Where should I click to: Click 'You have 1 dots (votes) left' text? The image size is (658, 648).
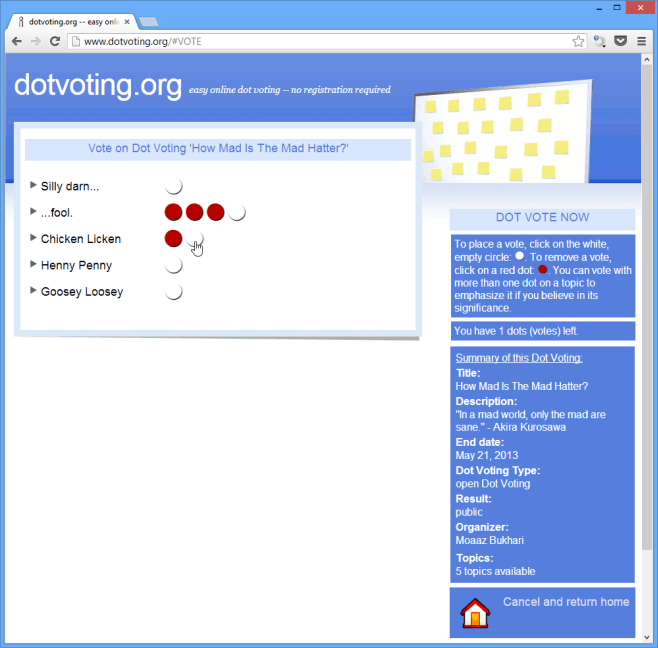(516, 331)
